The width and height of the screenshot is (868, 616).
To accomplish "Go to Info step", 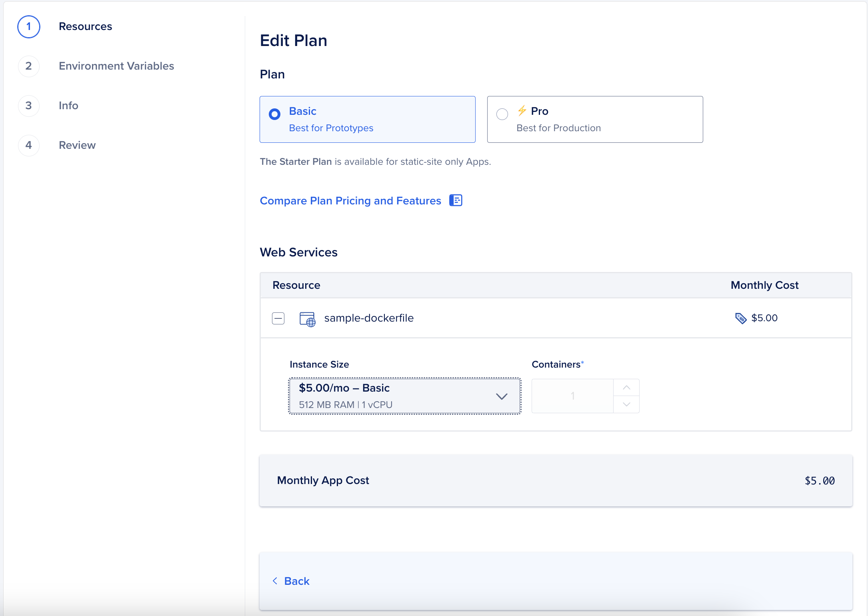I will coord(68,106).
